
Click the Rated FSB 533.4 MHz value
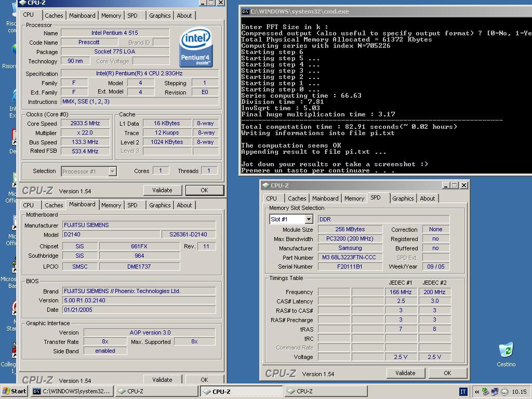pos(85,151)
